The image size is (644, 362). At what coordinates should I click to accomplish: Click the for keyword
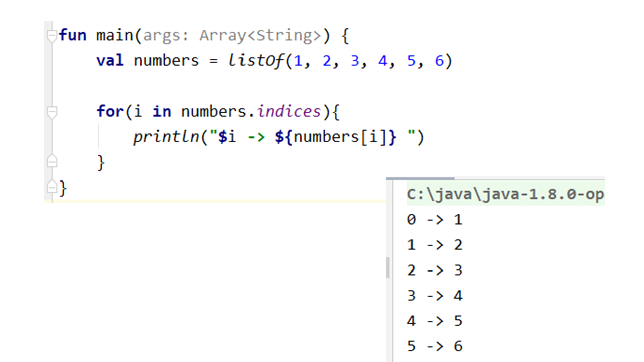110,112
